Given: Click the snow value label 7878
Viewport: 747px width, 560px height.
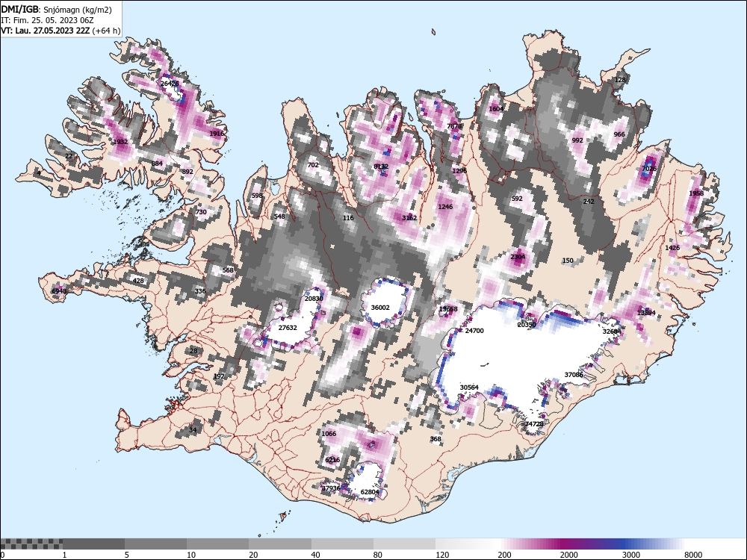Looking at the screenshot, I should tap(454, 126).
